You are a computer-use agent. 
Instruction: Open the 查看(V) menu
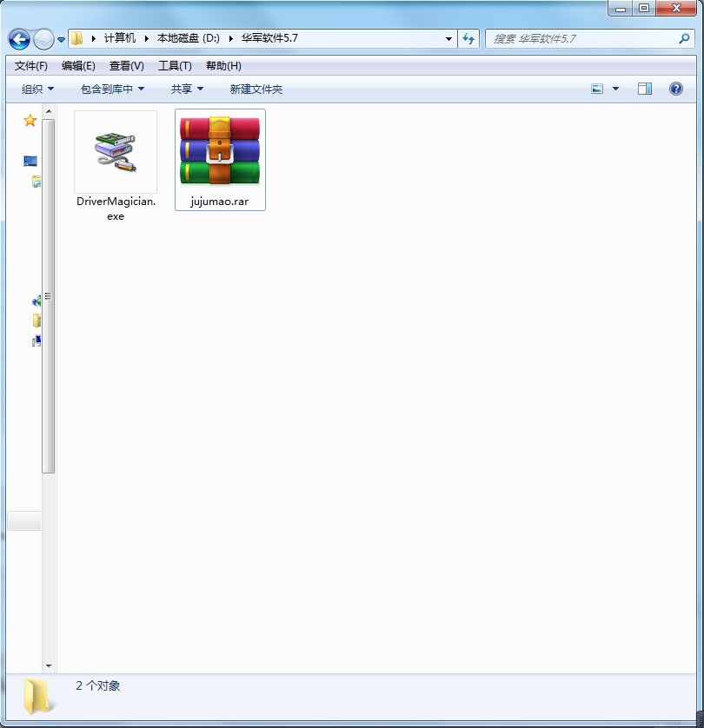tap(126, 66)
